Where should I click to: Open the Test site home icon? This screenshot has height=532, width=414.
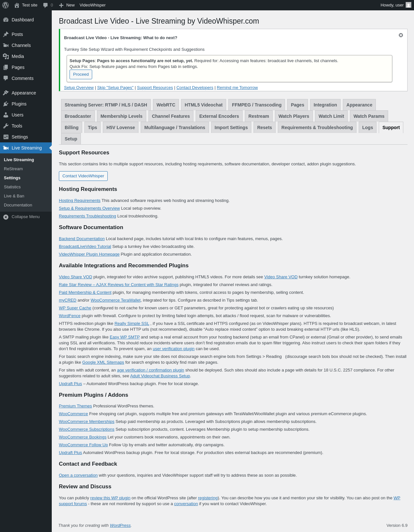pyautogui.click(x=17, y=5)
